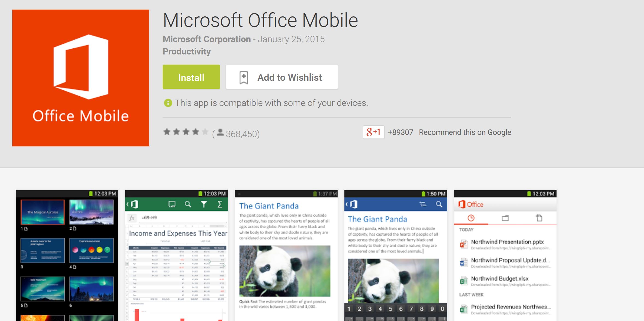Click the g+1 recommend button
644x321 pixels.
[373, 132]
